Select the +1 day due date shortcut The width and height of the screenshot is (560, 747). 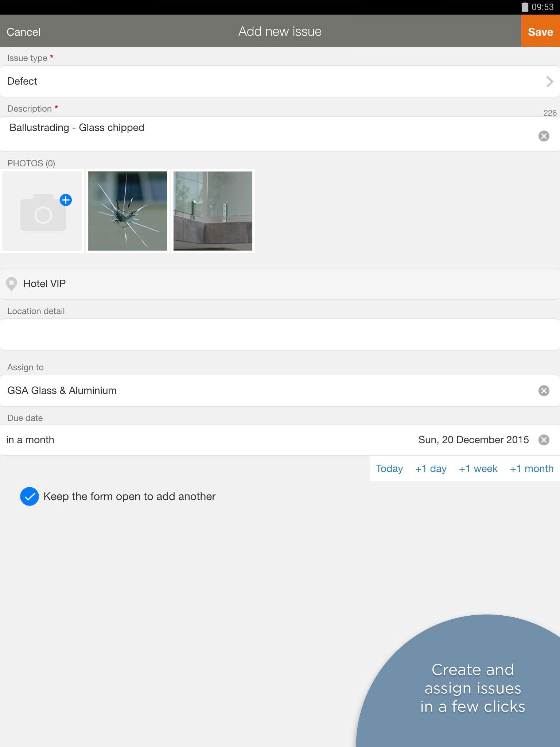pyautogui.click(x=431, y=469)
